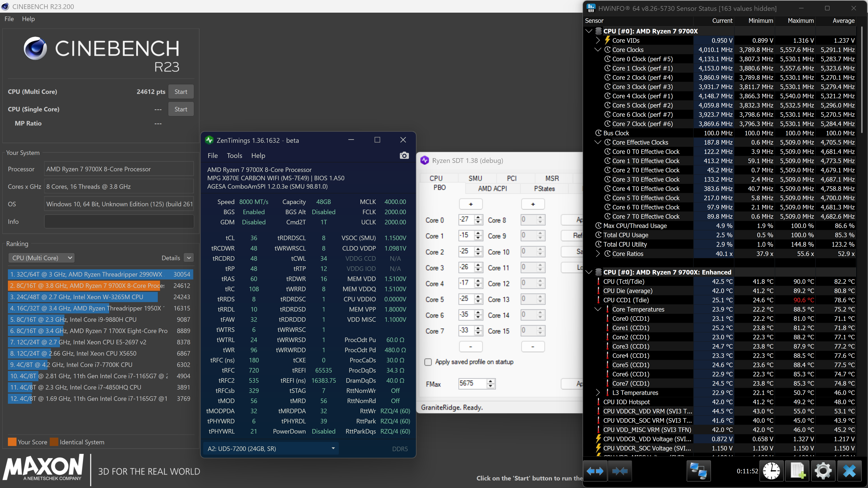Collapse the Core Clocks sensor group
868x488 pixels.
pyautogui.click(x=598, y=49)
